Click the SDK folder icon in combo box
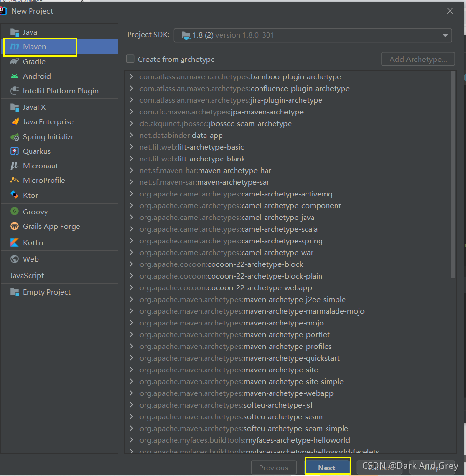The height and width of the screenshot is (476, 466). tap(186, 36)
